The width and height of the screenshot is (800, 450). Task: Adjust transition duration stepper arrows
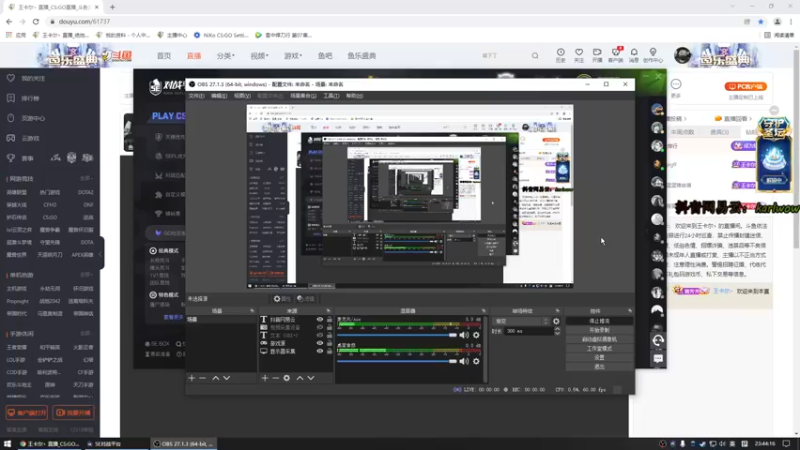pos(557,331)
